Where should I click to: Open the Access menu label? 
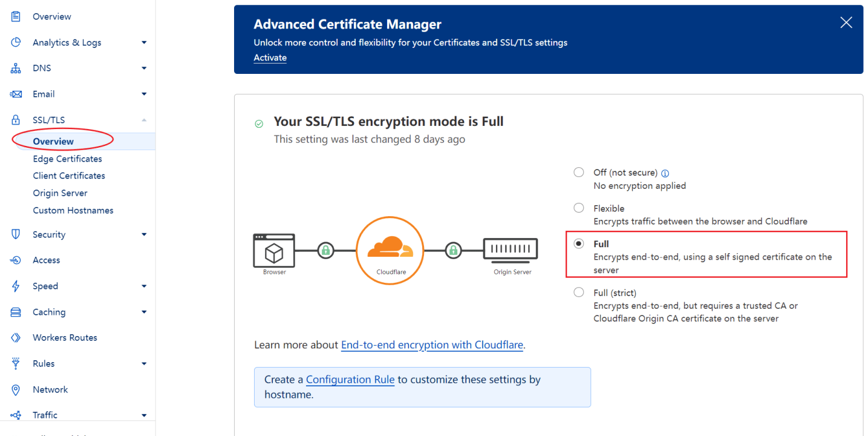tap(46, 260)
